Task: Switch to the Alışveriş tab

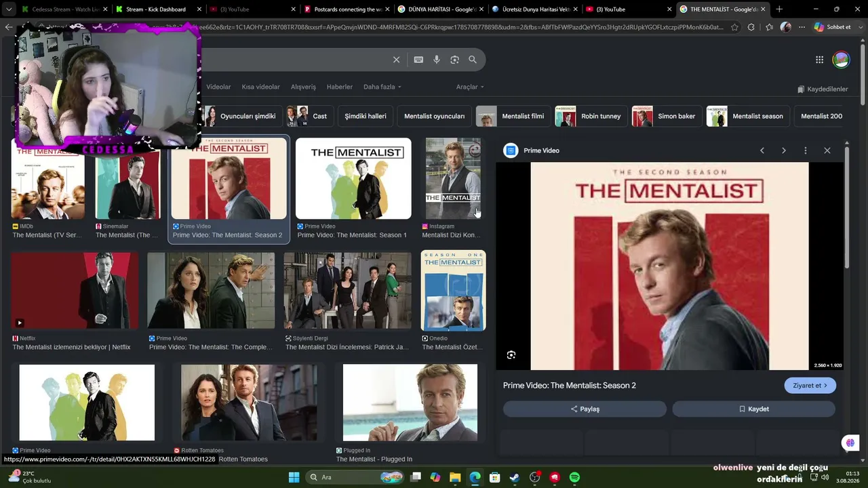Action: pyautogui.click(x=303, y=87)
